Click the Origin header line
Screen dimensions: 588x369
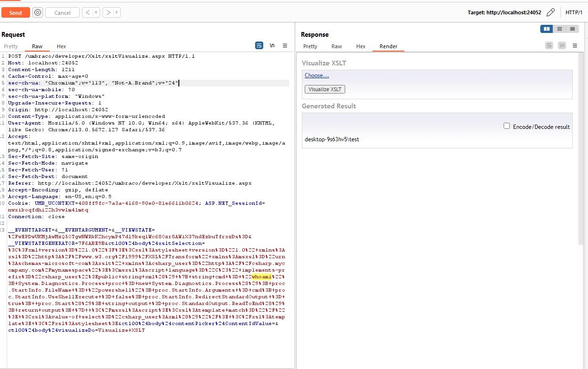[x=58, y=110]
